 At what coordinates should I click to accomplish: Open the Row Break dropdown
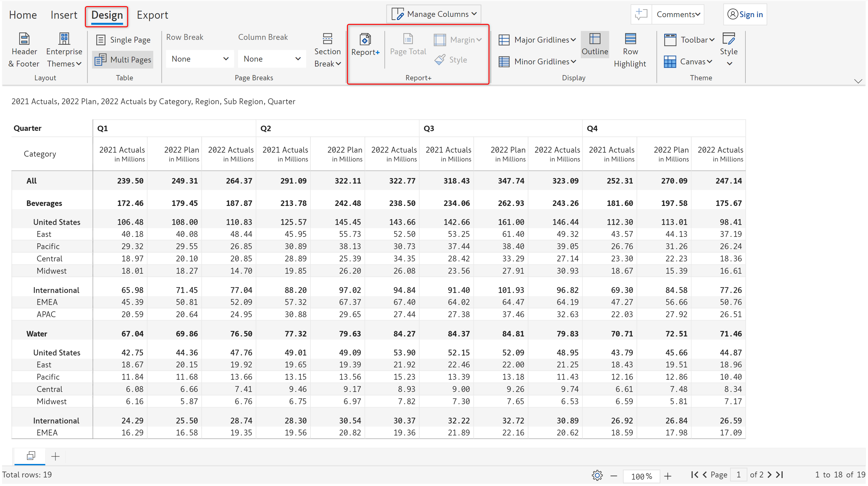pos(200,59)
